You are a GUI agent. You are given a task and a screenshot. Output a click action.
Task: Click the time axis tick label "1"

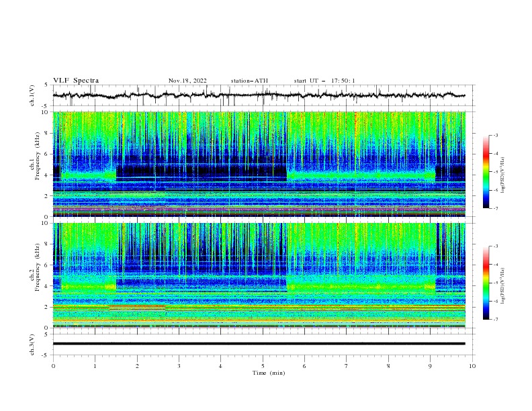point(95,366)
